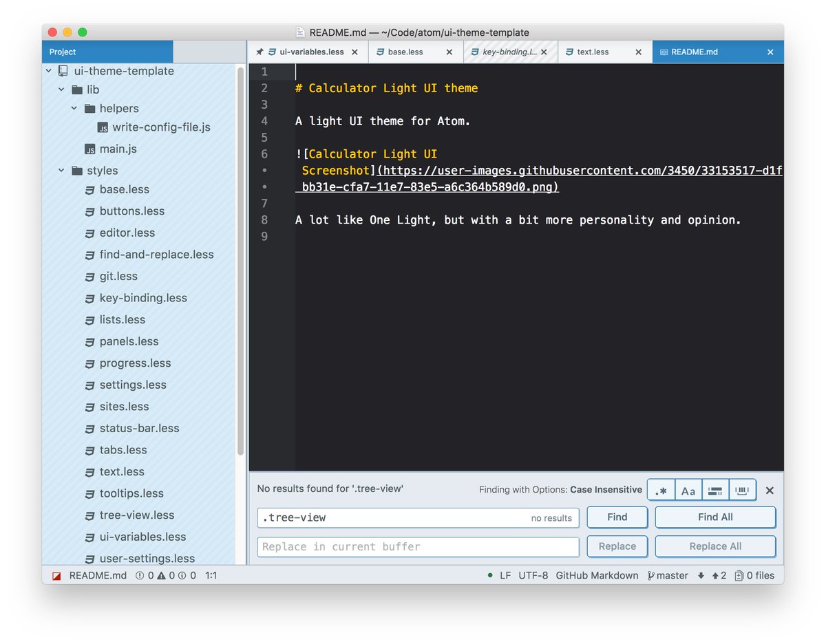Open the text.less tab
826x644 pixels.
click(x=593, y=52)
